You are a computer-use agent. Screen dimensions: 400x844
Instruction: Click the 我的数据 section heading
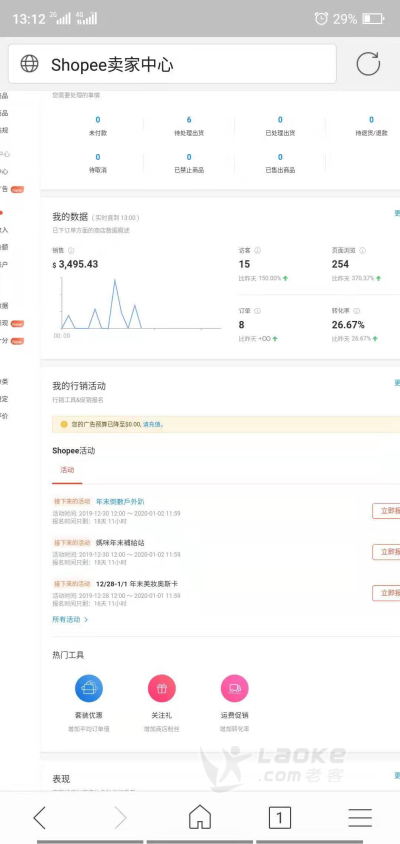(70, 217)
